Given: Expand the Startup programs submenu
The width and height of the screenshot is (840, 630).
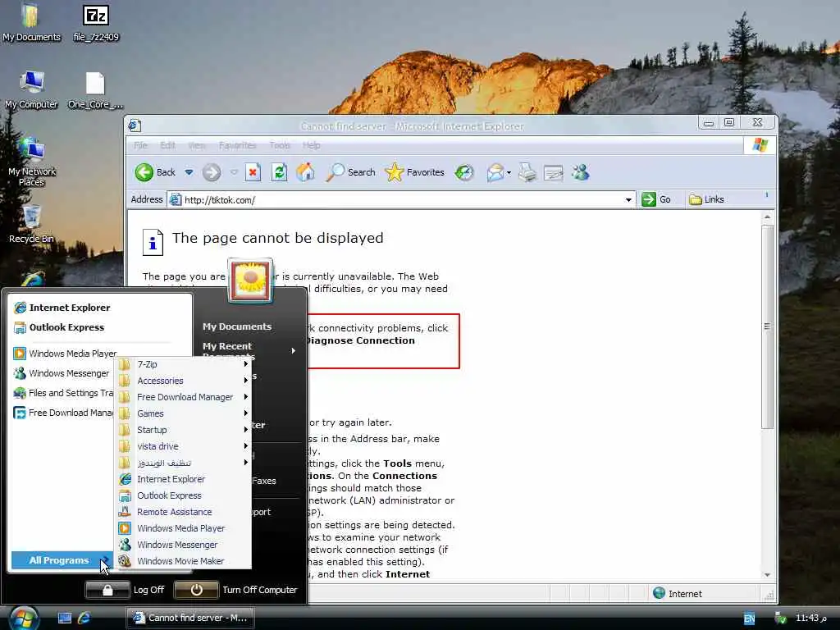Looking at the screenshot, I should (x=185, y=430).
